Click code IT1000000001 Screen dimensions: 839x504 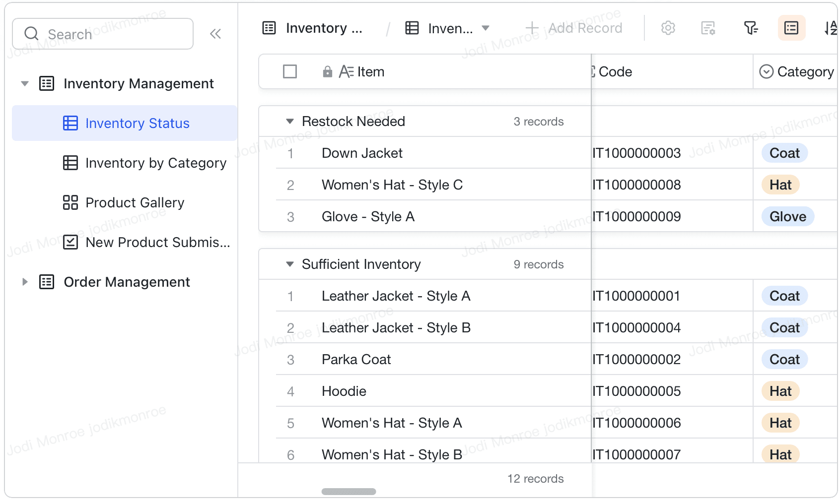point(636,296)
